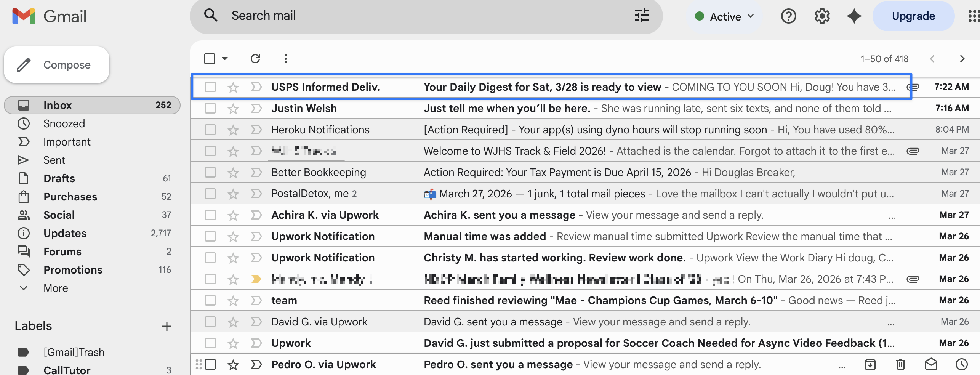980x375 pixels.
Task: Star the Justin Welsh email
Action: coord(233,108)
